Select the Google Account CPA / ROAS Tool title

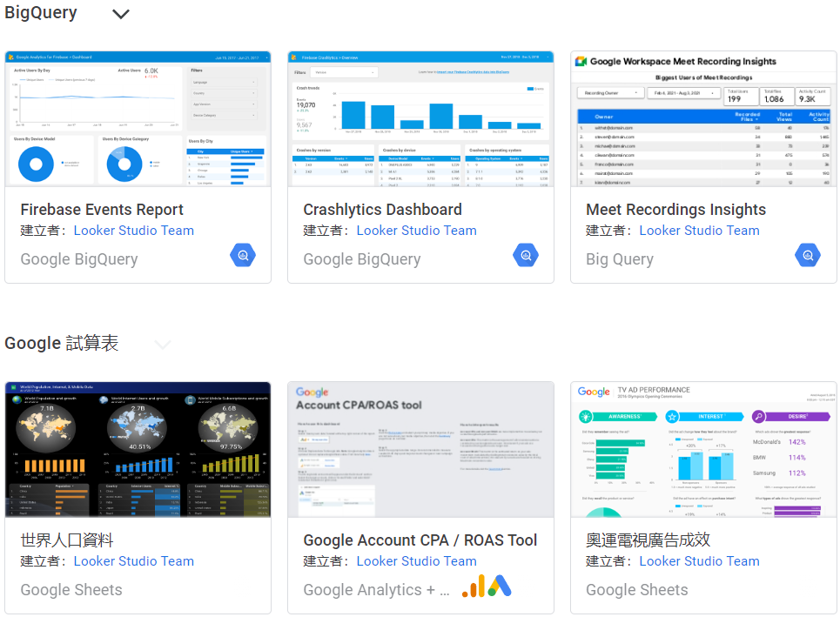[x=420, y=540]
